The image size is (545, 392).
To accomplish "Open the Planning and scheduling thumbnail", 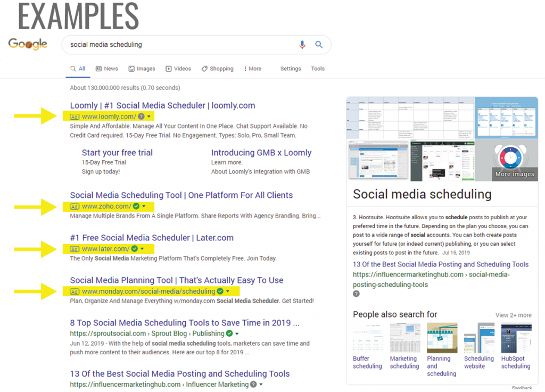I will pos(442,338).
